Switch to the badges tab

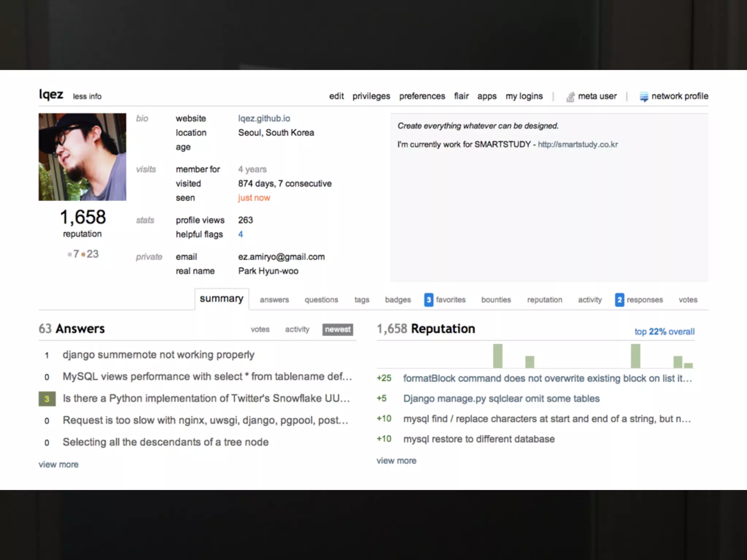[398, 300]
